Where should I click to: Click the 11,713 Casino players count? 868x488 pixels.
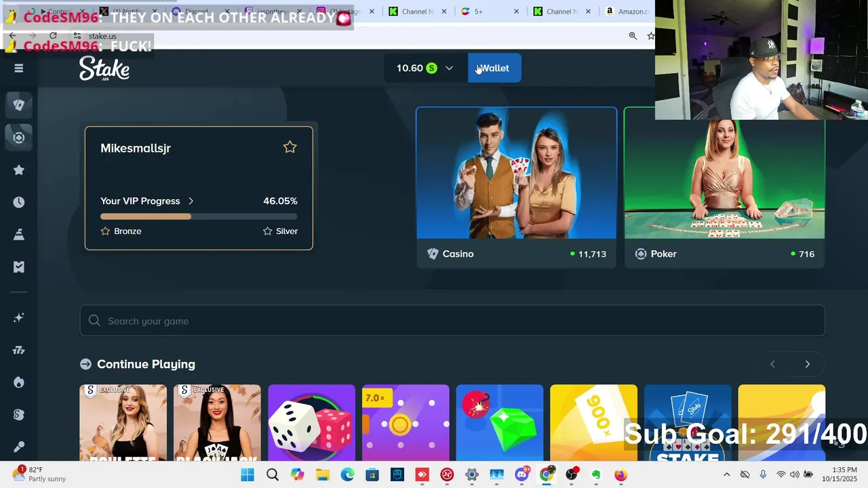592,253
